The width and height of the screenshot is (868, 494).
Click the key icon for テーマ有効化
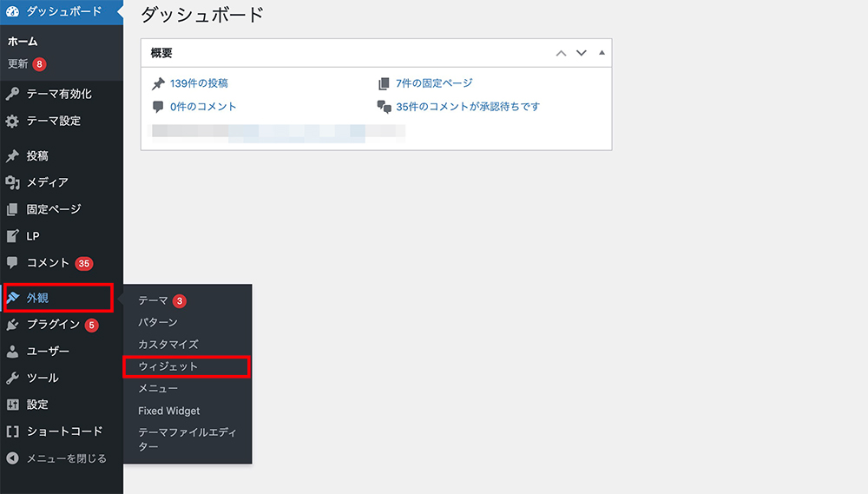coord(12,94)
